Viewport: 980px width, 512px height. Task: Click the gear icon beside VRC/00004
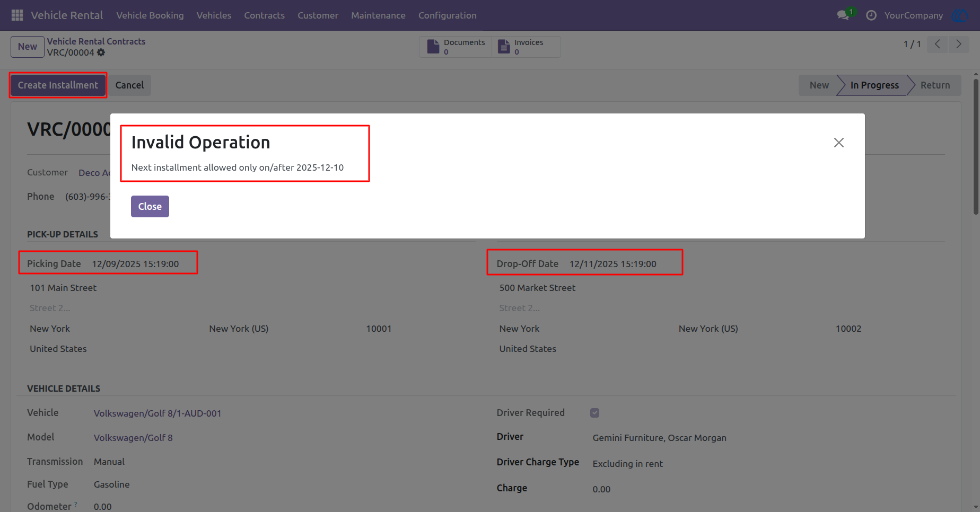(101, 52)
